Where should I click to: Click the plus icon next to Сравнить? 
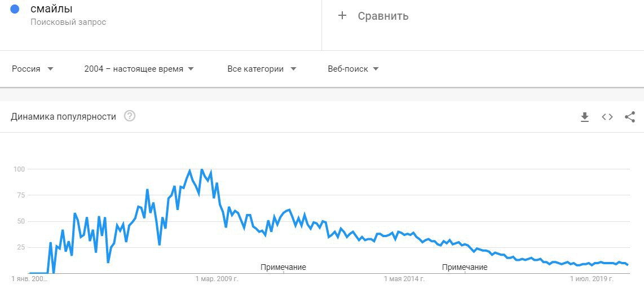[x=342, y=16]
